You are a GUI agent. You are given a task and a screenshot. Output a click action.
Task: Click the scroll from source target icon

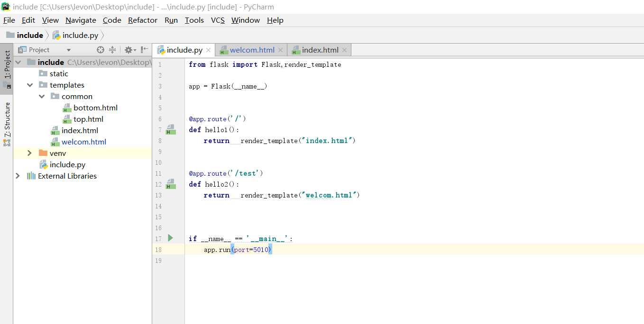coord(101,50)
